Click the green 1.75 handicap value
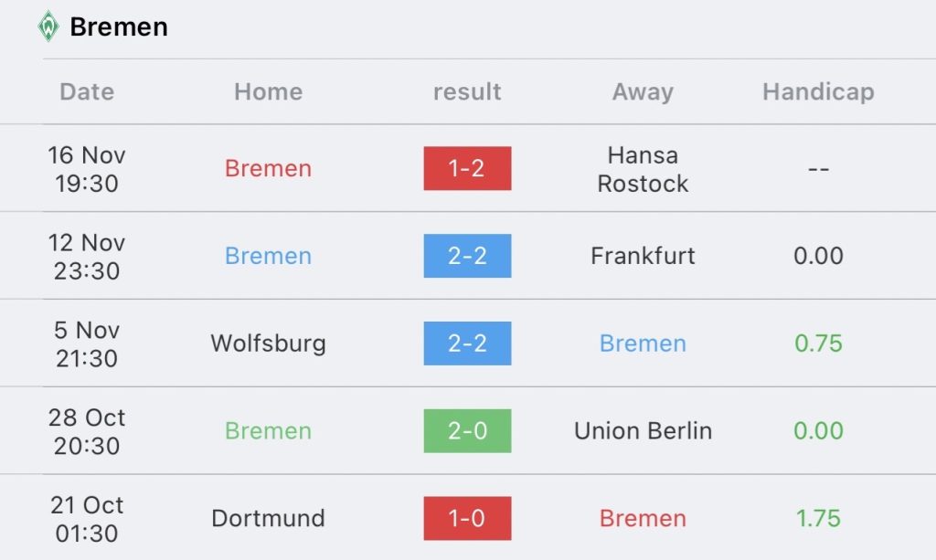 818,518
